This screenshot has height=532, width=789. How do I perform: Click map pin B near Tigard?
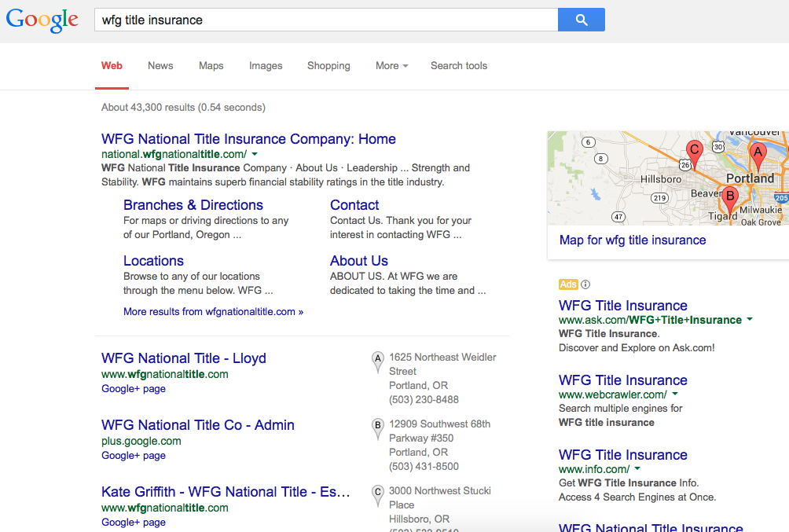tap(730, 197)
